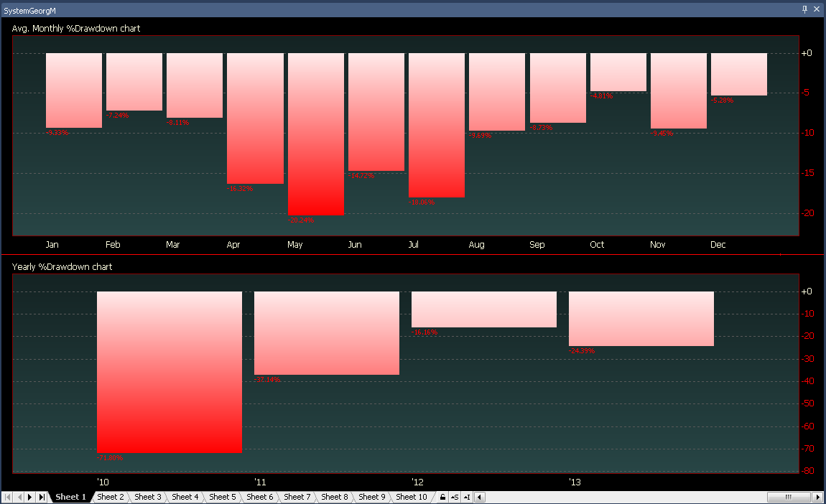Image resolution: width=826 pixels, height=504 pixels.
Task: Click the April drawdown bar labeled -16.32%
Action: [x=256, y=118]
